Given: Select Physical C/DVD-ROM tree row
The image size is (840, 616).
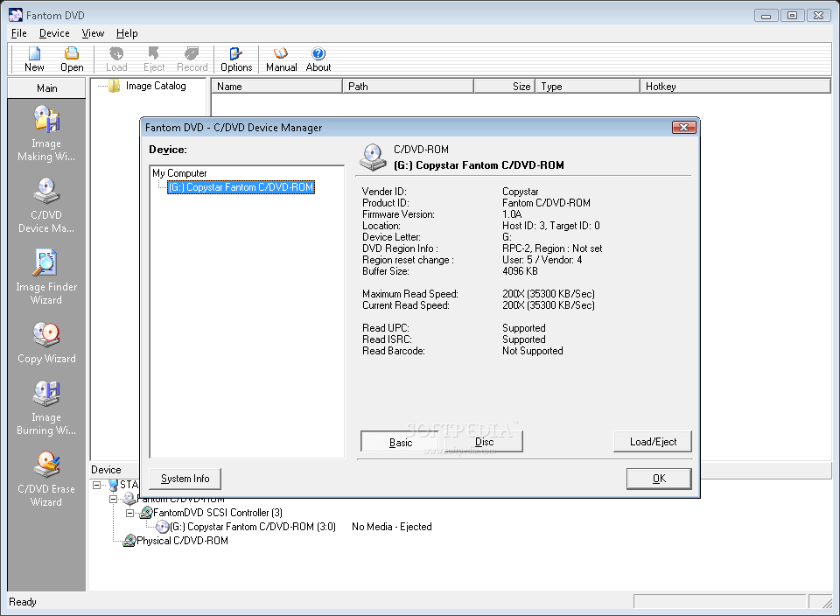Looking at the screenshot, I should (x=182, y=541).
